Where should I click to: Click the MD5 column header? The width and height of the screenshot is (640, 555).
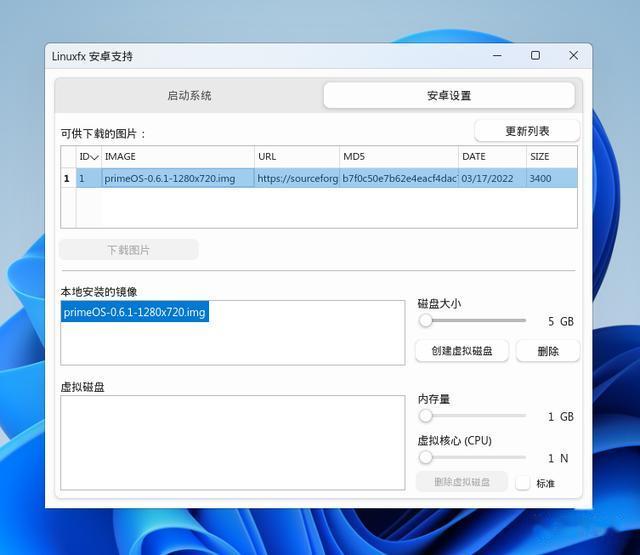tap(399, 157)
